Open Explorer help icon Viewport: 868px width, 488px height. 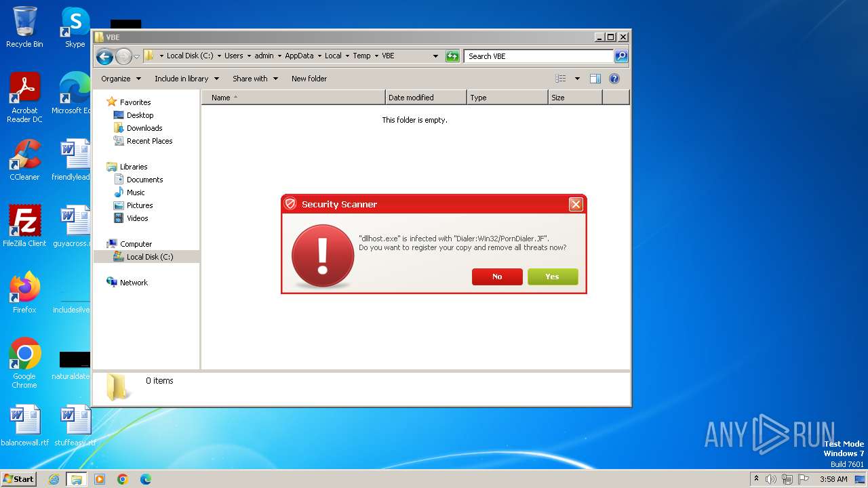point(614,79)
